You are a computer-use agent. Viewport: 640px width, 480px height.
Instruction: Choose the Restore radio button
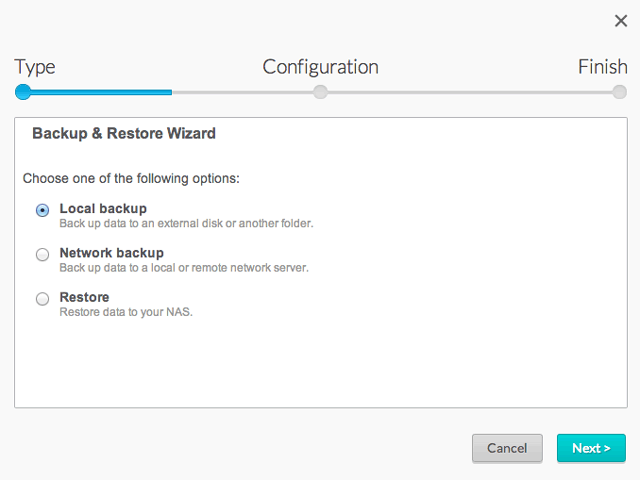click(x=42, y=299)
